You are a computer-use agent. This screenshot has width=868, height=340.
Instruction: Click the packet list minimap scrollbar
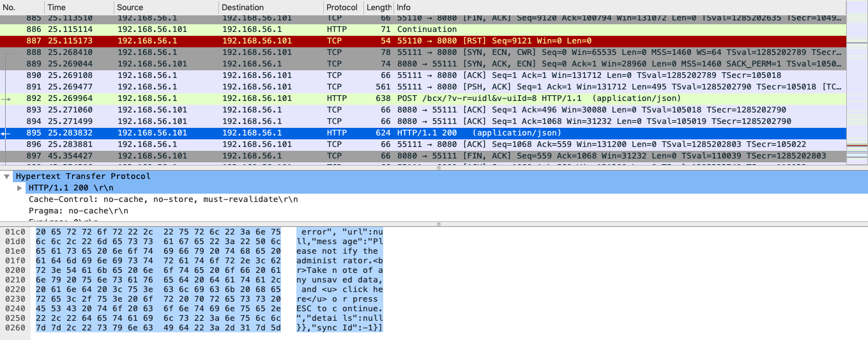click(x=856, y=83)
